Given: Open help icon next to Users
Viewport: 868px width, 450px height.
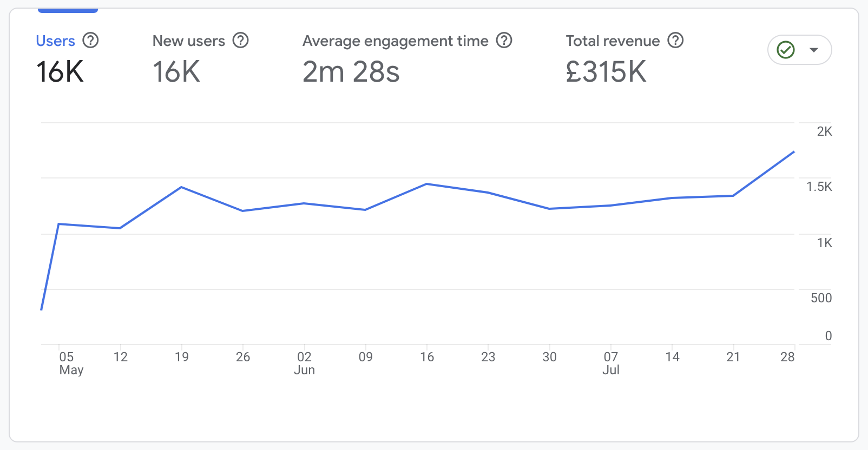Looking at the screenshot, I should point(90,41).
